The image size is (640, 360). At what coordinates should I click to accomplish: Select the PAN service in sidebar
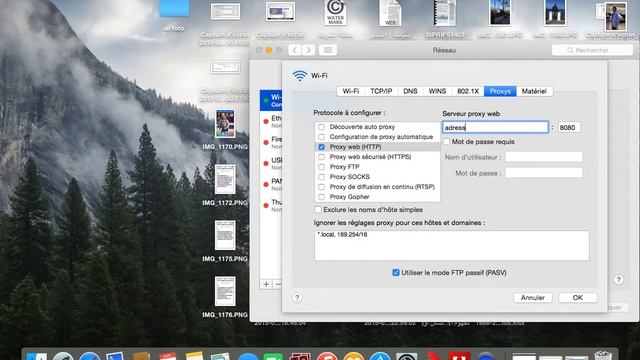tap(271, 184)
